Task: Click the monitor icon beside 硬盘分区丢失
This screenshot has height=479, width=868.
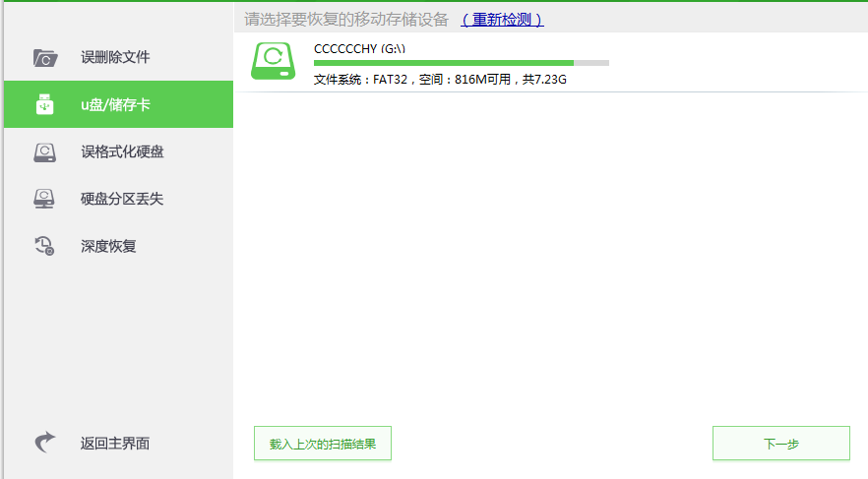Action: 45,200
